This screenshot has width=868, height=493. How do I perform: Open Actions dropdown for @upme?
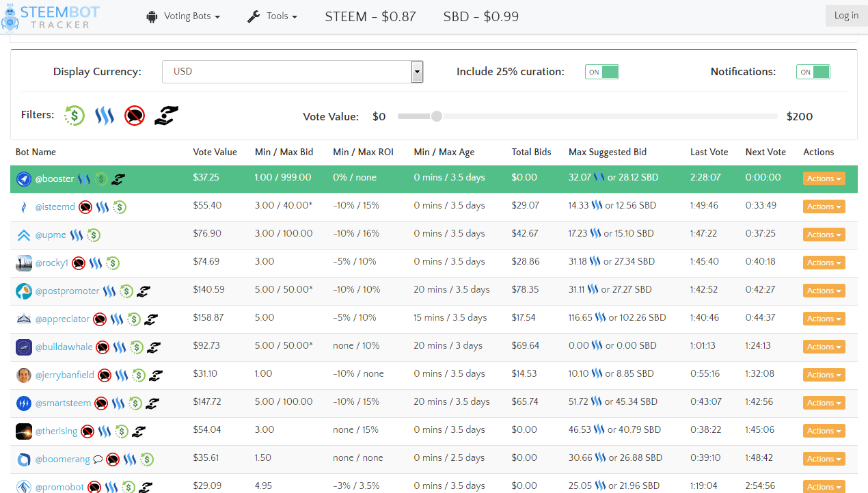[x=824, y=235]
